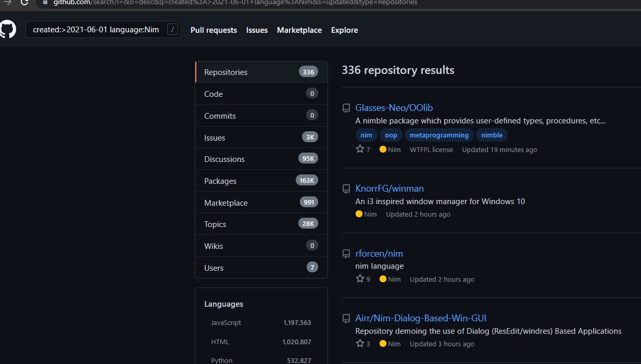
Task: Click the star icon for Airr/Nim-Dialog-Based-Win-GUI
Action: click(x=360, y=343)
